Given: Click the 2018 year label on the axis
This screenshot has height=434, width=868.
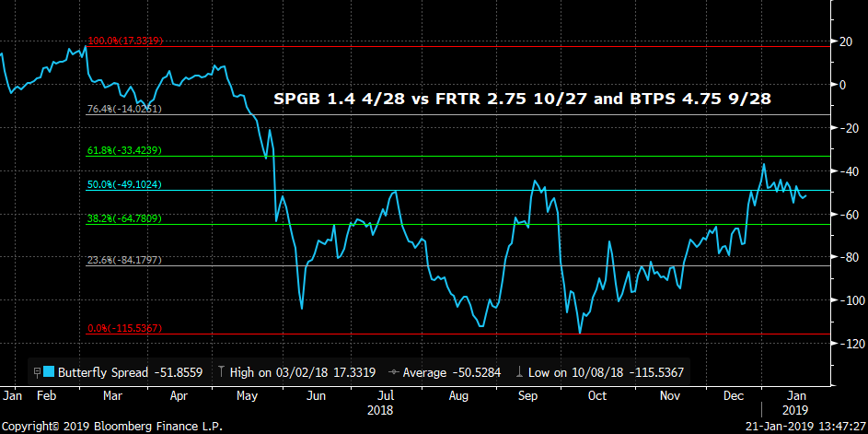Looking at the screenshot, I should coord(380,411).
